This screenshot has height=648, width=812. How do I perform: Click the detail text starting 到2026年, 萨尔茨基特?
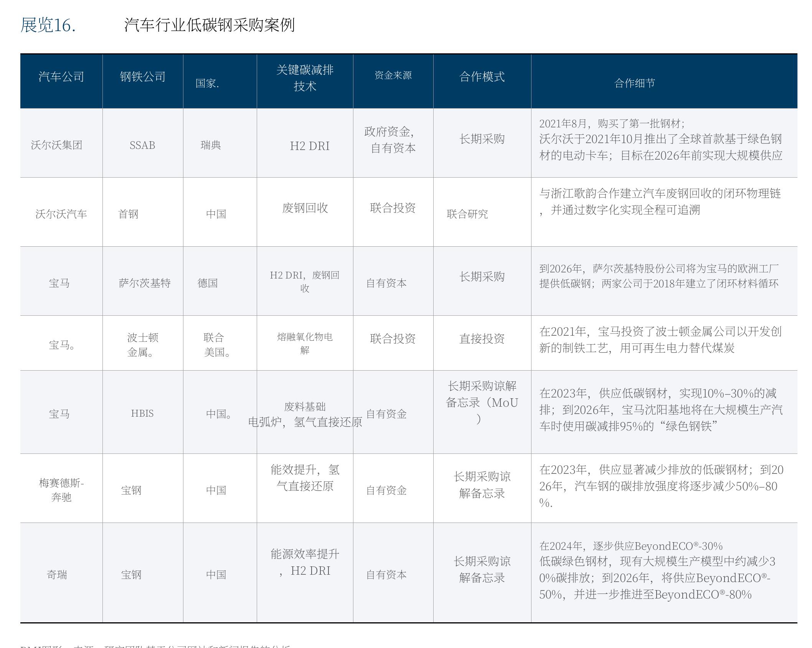tap(659, 276)
